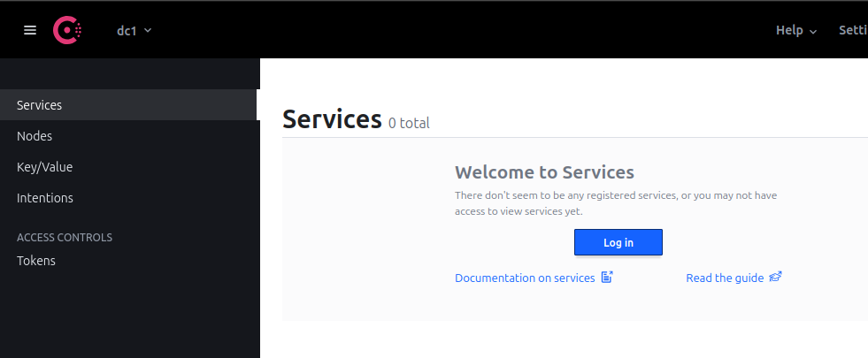Click the Consul logo icon
Screen dimensions: 868x358
click(67, 30)
